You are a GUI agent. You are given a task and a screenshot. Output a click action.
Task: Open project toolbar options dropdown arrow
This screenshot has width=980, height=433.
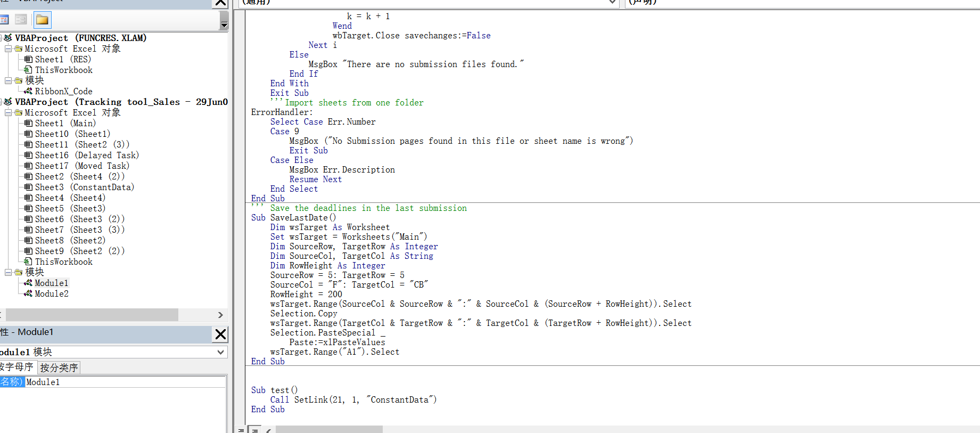point(224,20)
